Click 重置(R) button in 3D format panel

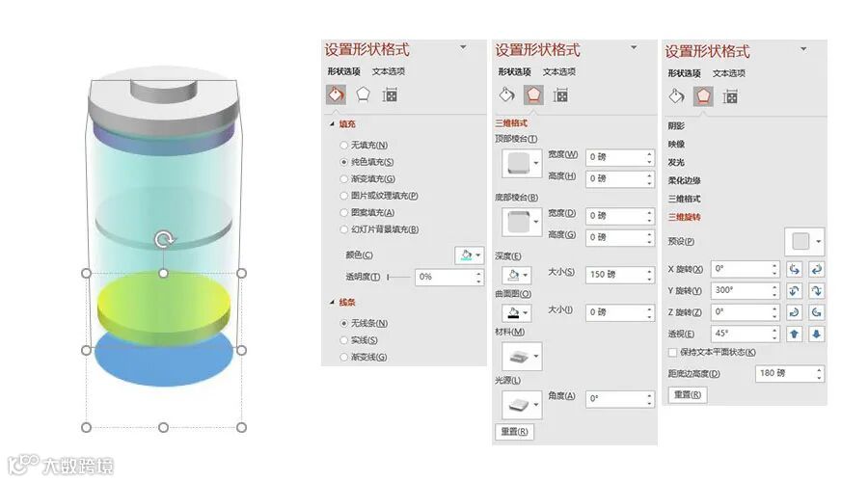coord(514,432)
